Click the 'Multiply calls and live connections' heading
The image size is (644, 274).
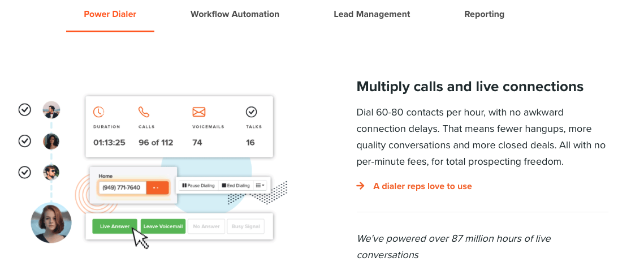pos(470,87)
